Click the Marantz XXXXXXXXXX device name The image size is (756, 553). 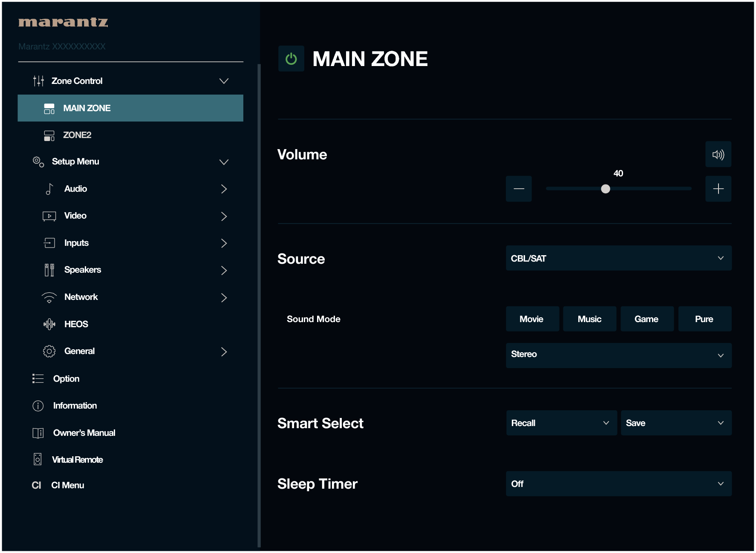[x=62, y=46]
